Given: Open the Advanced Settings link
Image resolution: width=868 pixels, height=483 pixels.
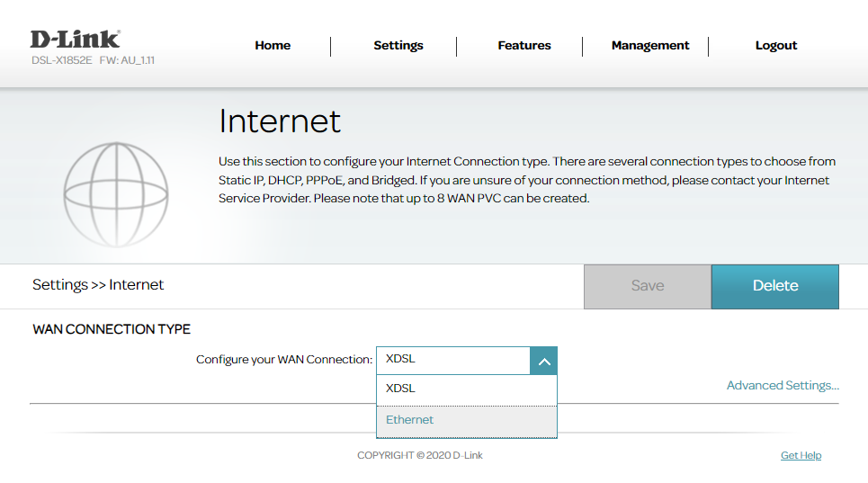Looking at the screenshot, I should click(782, 386).
